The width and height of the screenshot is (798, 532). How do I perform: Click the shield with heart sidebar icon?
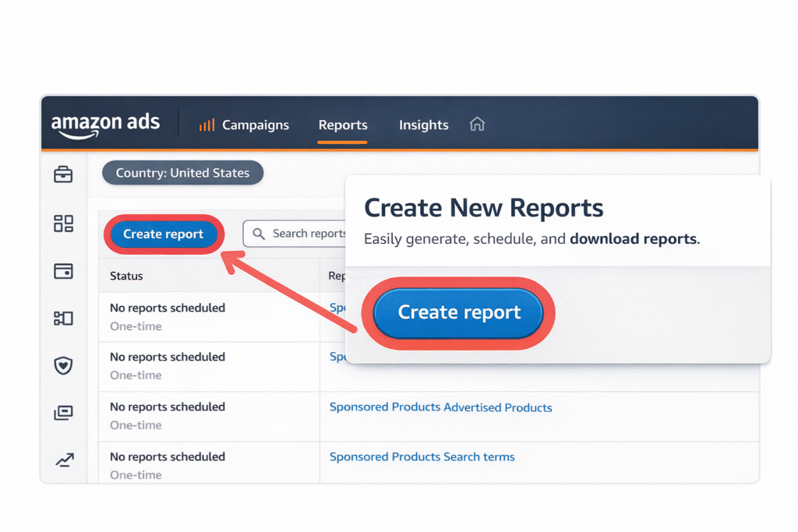tap(63, 365)
